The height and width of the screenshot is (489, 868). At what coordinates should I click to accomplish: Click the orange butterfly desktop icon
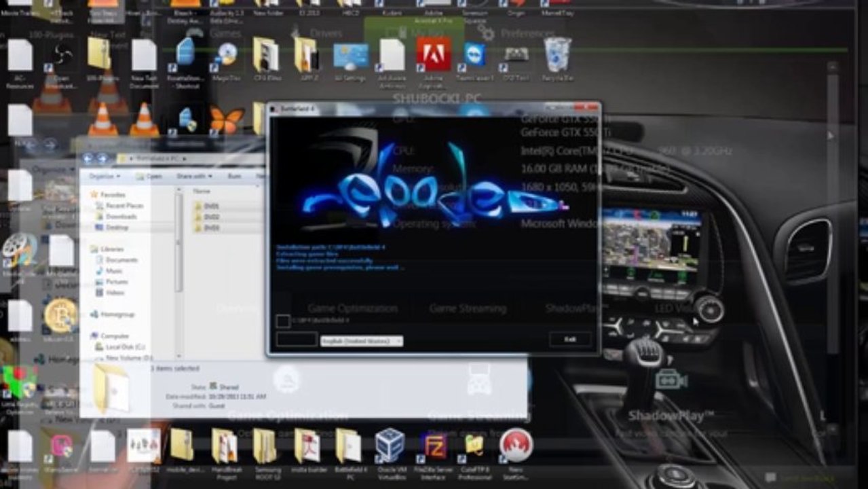click(x=226, y=120)
